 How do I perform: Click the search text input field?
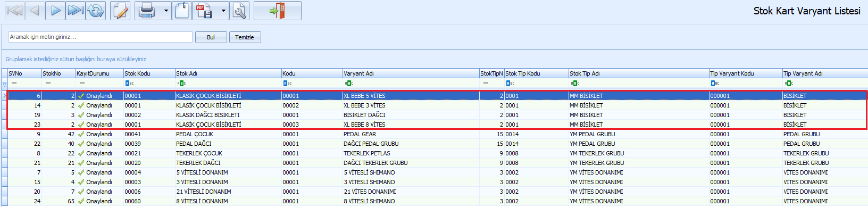pyautogui.click(x=101, y=37)
